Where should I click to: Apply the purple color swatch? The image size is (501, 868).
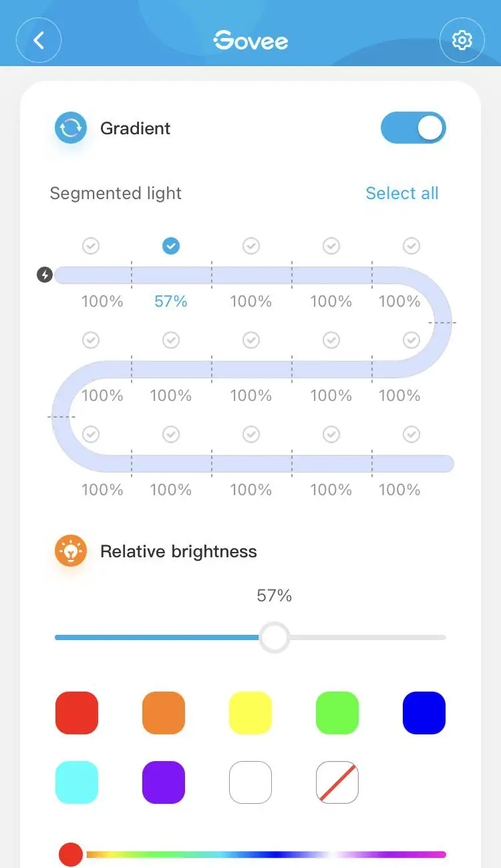click(164, 782)
